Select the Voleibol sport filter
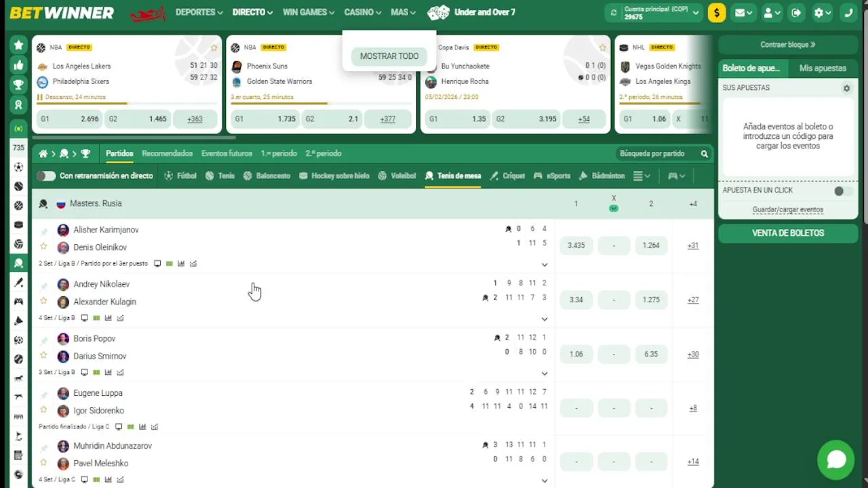This screenshot has height=488, width=868. pyautogui.click(x=397, y=176)
